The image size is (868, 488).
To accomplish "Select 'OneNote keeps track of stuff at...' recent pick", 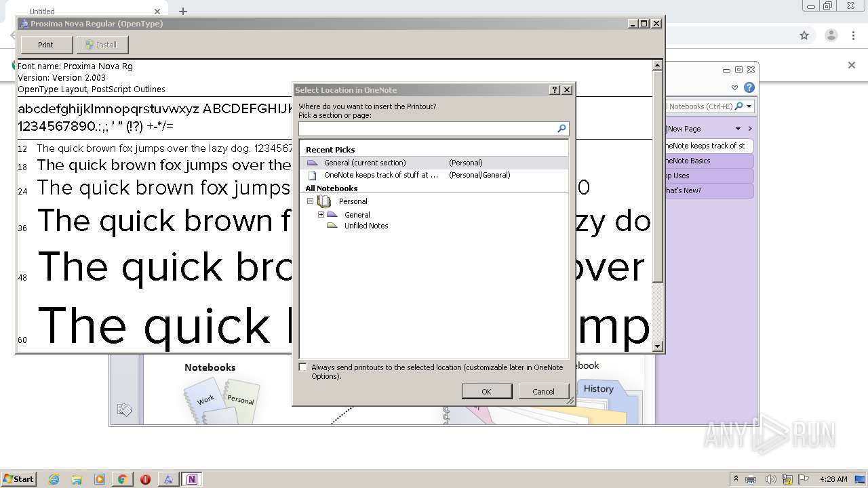I will [x=434, y=175].
